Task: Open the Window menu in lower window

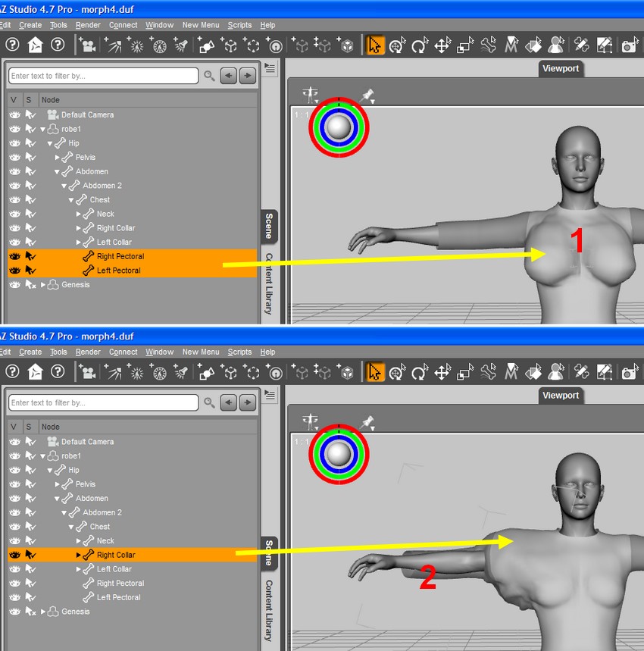Action: (159, 352)
